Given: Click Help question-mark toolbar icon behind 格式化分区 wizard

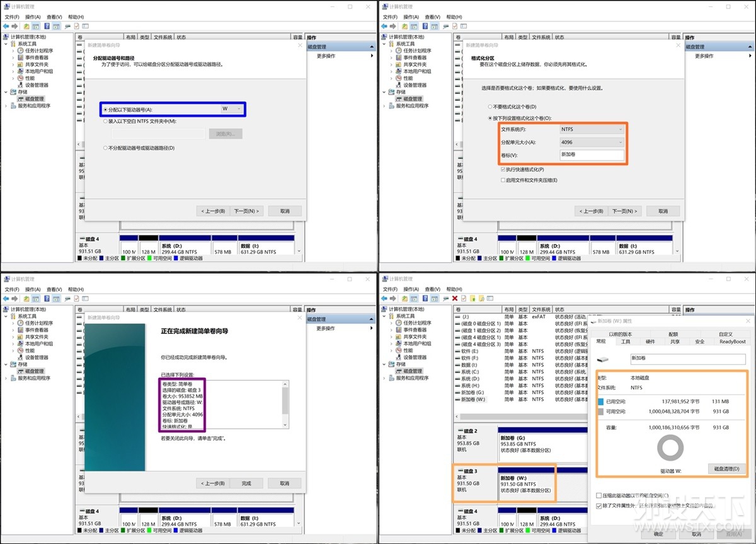Looking at the screenshot, I should pyautogui.click(x=425, y=26).
